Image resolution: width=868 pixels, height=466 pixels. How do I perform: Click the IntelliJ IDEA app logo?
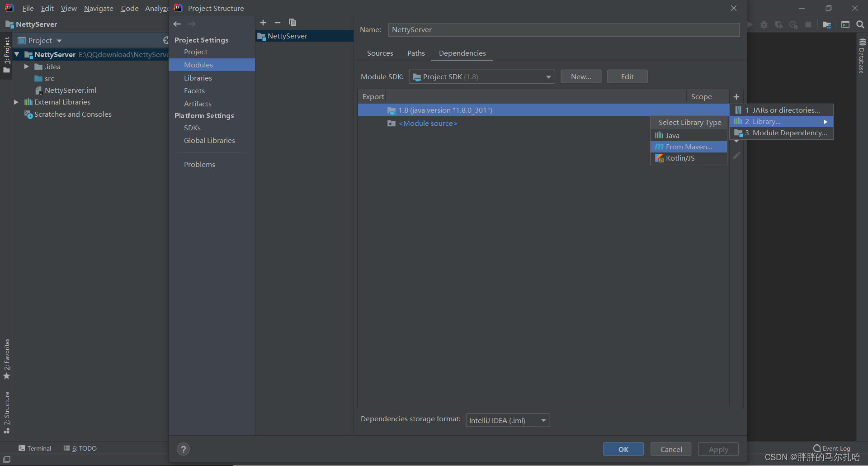[x=9, y=8]
